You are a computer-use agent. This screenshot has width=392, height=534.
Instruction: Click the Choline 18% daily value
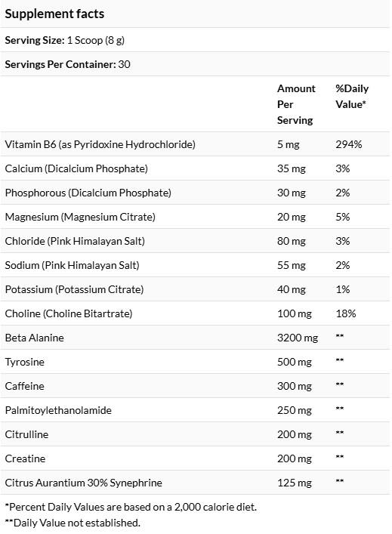point(346,313)
